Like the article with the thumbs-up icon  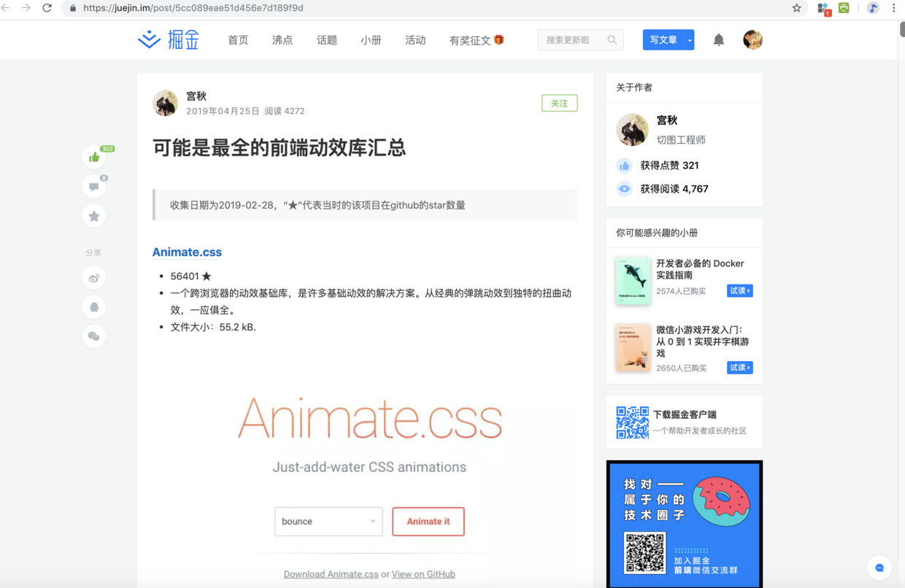click(94, 157)
